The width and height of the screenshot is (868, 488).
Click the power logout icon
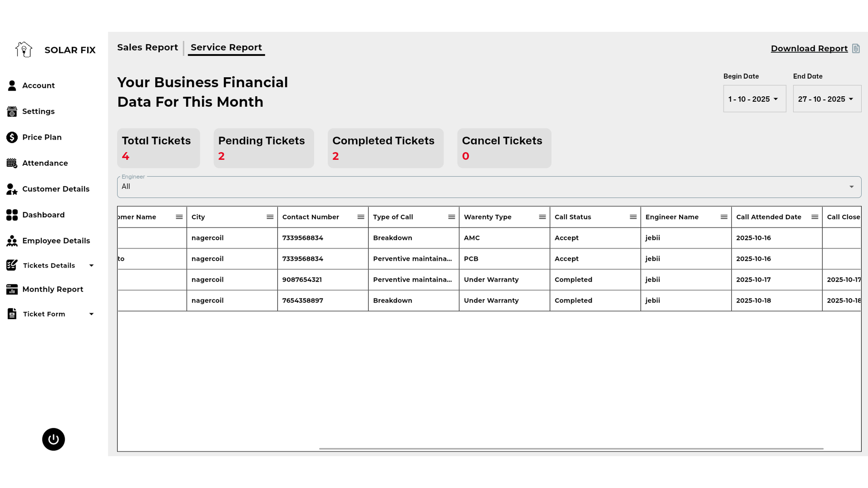(53, 439)
